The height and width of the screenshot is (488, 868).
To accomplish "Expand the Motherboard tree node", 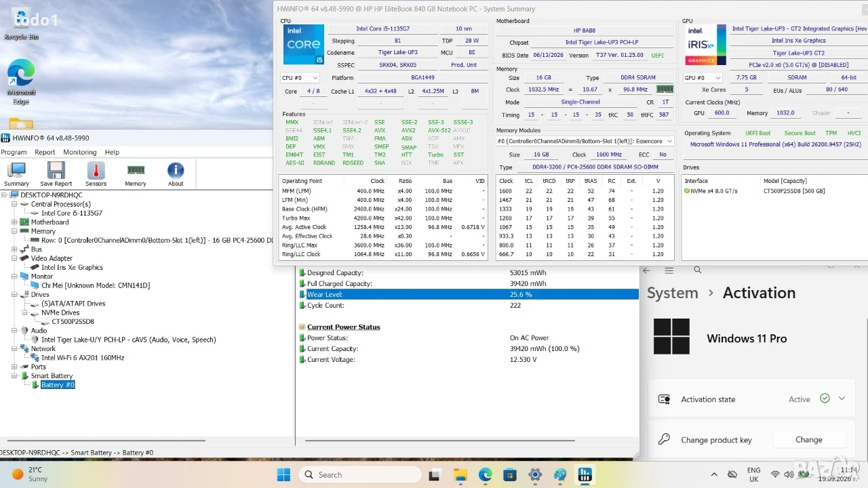I will [15, 222].
